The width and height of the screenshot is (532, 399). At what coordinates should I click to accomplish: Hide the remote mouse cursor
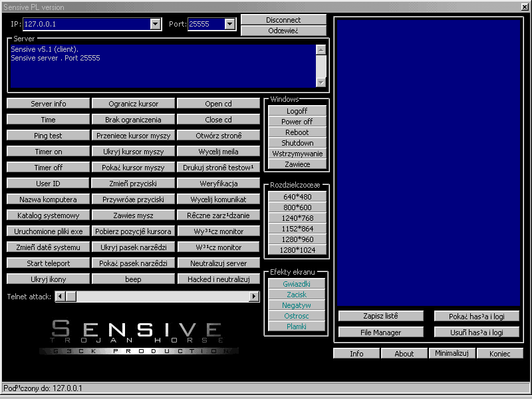point(132,151)
